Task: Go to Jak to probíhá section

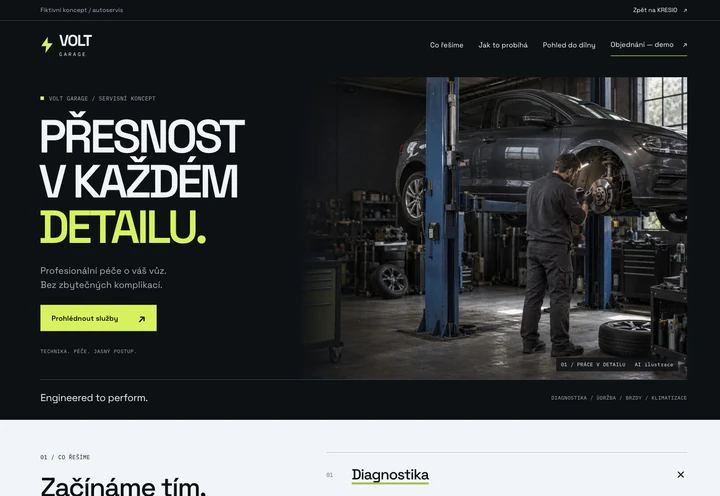Action: tap(503, 45)
